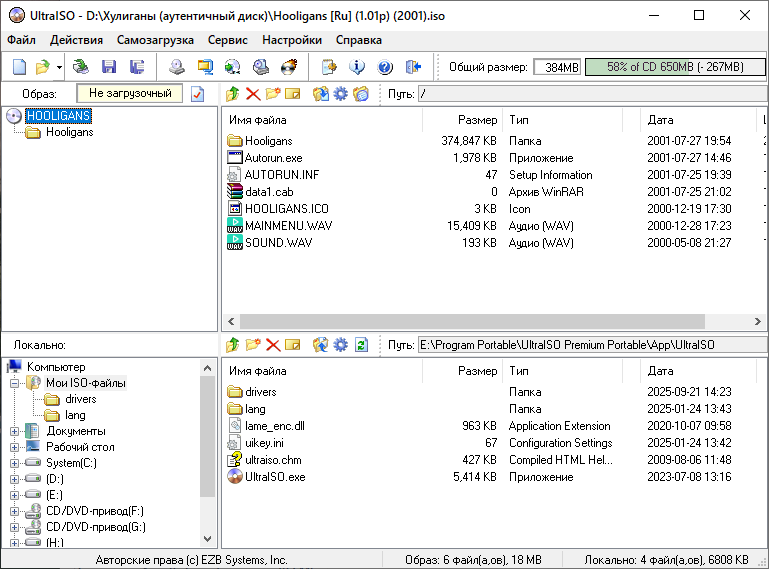The image size is (769, 569).
Task: Open the Файл menu
Action: pos(21,40)
